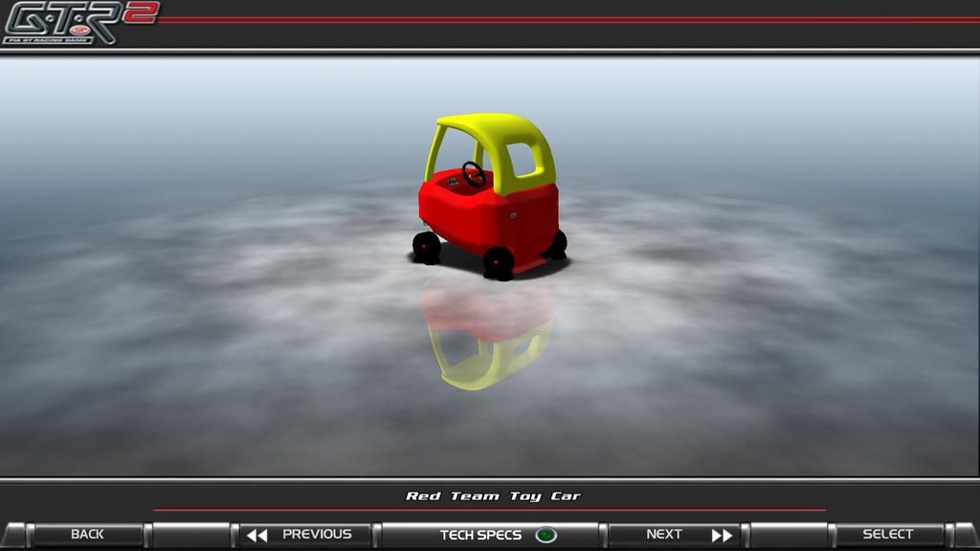Click the red '2' in the GTR logo
The height and width of the screenshot is (551, 980).
(141, 13)
